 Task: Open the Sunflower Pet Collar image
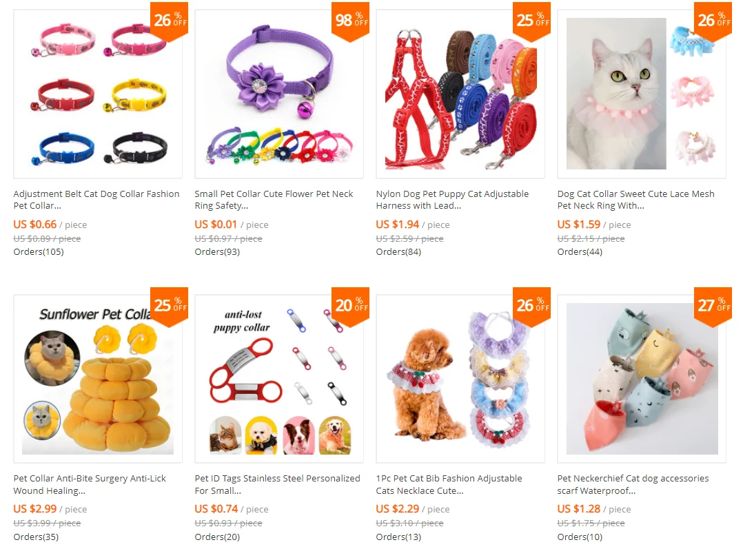tap(98, 379)
